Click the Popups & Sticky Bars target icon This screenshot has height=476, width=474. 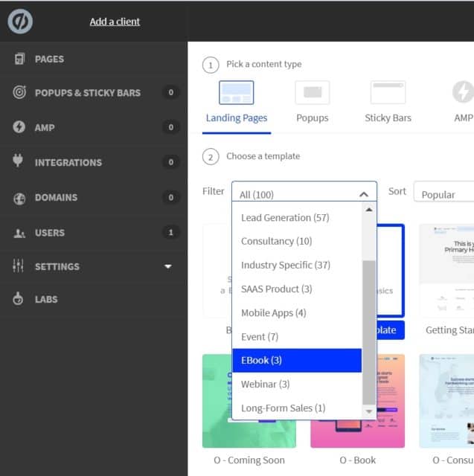click(19, 92)
